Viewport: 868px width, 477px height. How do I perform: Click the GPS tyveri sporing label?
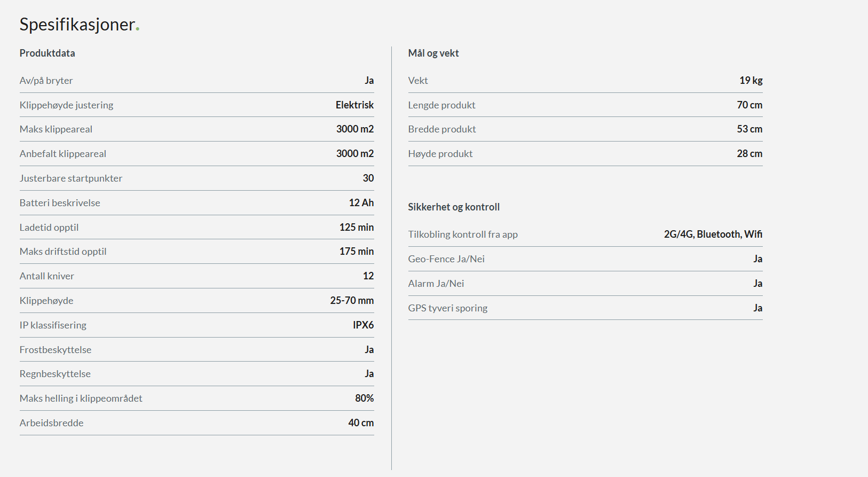(447, 308)
